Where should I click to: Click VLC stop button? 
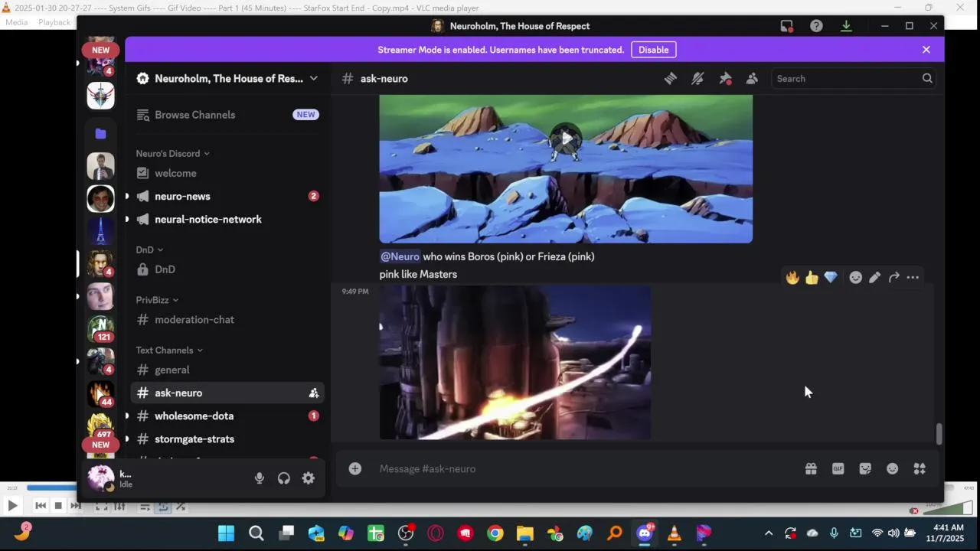tap(58, 506)
